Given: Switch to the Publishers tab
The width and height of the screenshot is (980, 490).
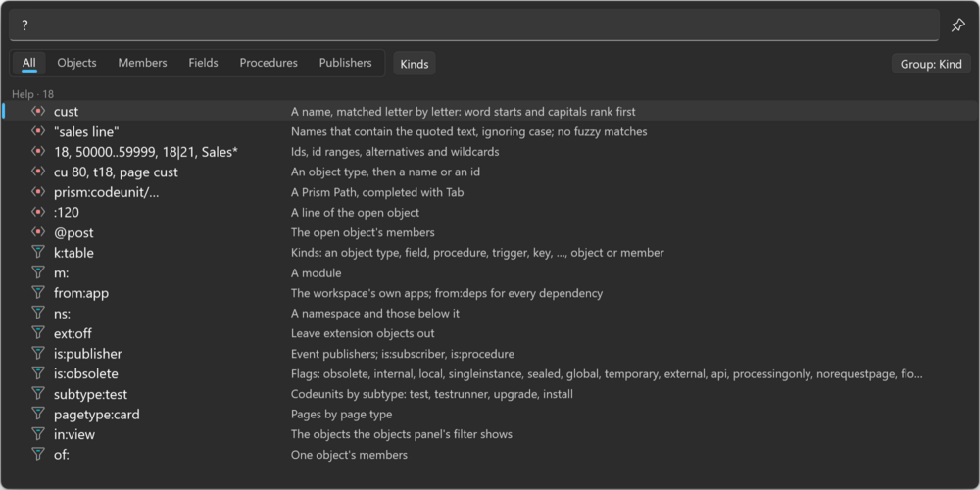Looking at the screenshot, I should [x=346, y=63].
